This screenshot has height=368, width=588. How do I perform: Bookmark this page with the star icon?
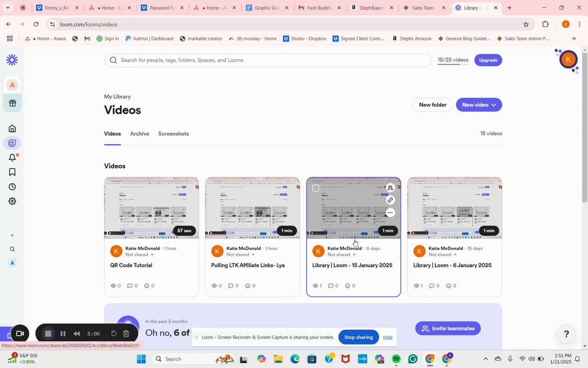(526, 24)
